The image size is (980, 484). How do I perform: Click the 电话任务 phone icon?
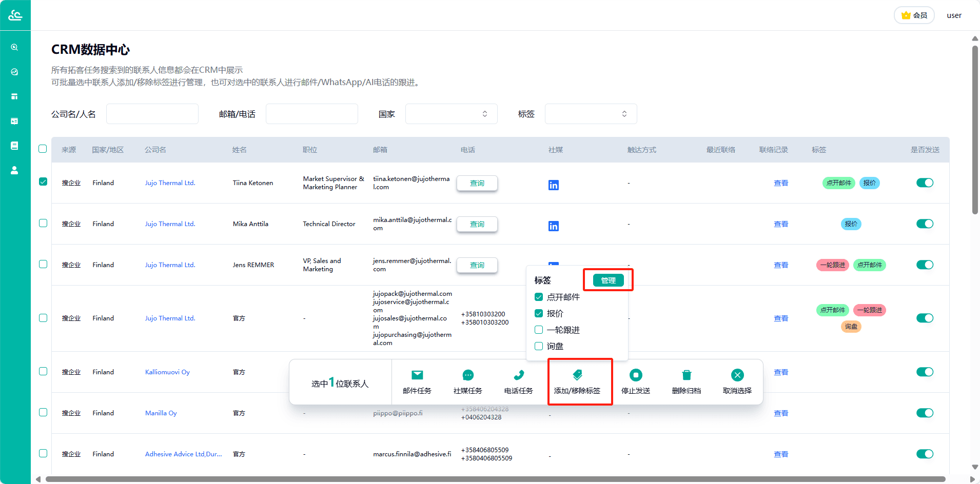point(519,375)
